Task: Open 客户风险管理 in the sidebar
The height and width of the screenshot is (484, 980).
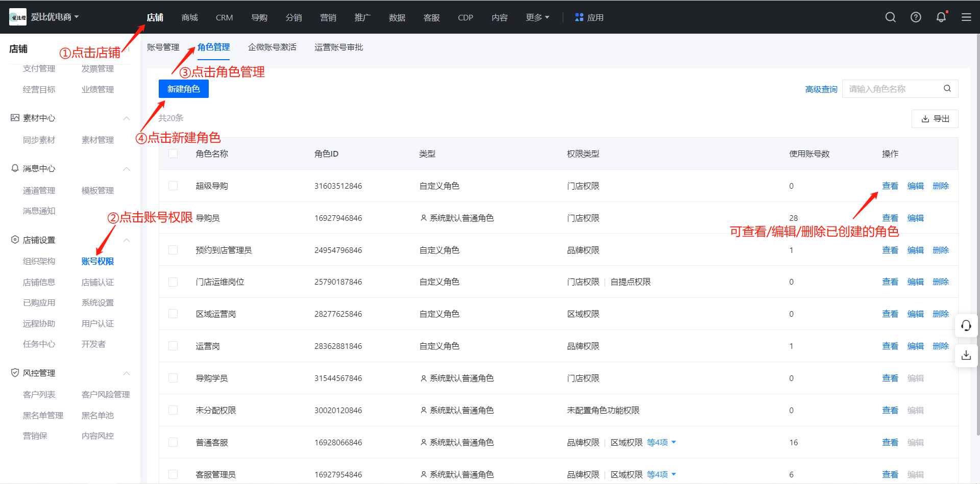Action: (106, 394)
